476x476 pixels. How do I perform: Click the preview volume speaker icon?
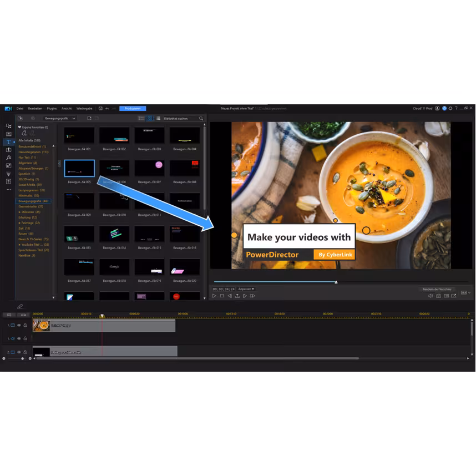431,296
